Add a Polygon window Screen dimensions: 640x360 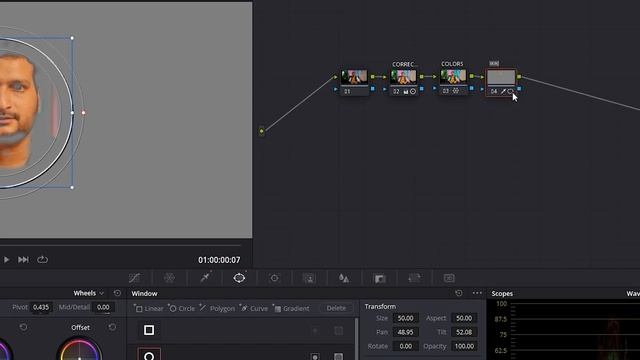tap(218, 308)
